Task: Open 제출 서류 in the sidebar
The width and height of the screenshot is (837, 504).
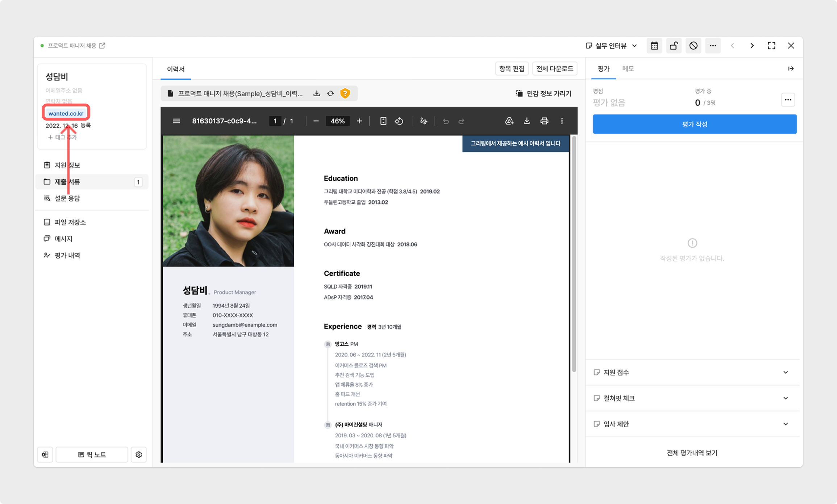Action: tap(92, 182)
